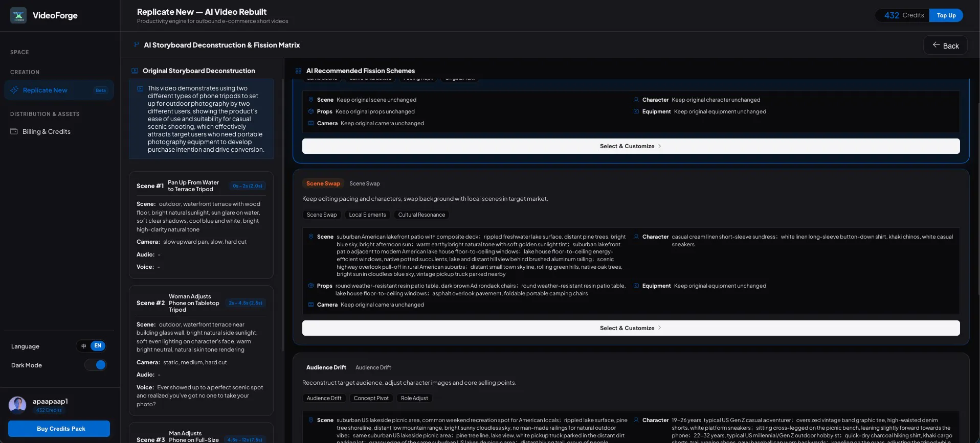The height and width of the screenshot is (443, 980).
Task: Click the CREATION section label
Action: [x=25, y=72]
